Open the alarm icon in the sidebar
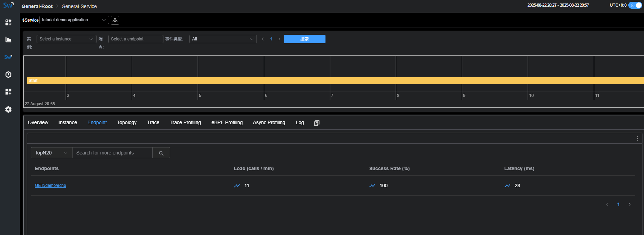644x235 pixels. click(8, 74)
